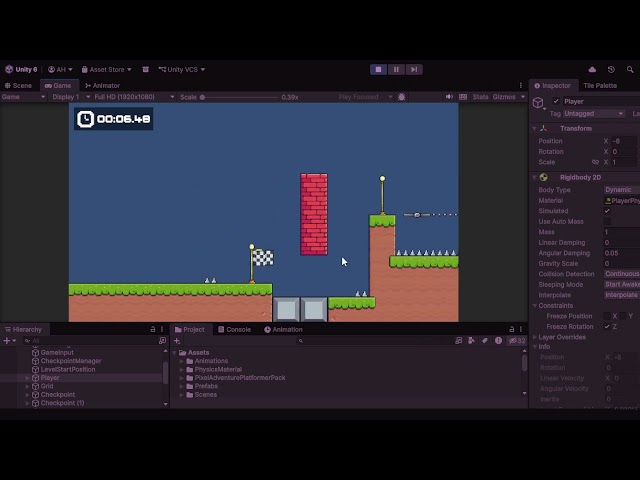
Task: Click the Scale slider handle
Action: 202,97
